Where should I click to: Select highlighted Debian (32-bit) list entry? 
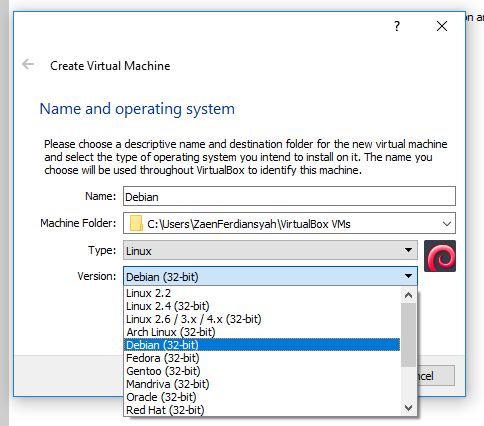[262, 345]
